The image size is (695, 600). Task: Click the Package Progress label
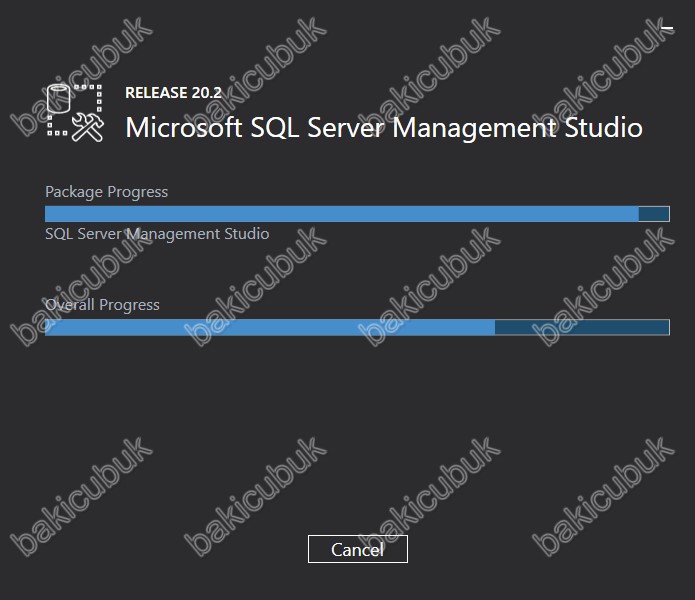pyautogui.click(x=106, y=192)
